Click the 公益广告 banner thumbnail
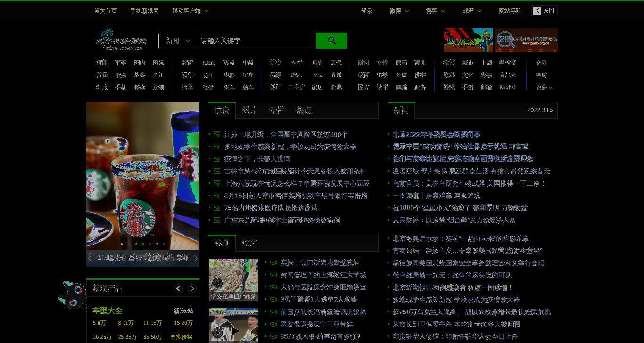This screenshot has height=343, width=644. point(468,40)
